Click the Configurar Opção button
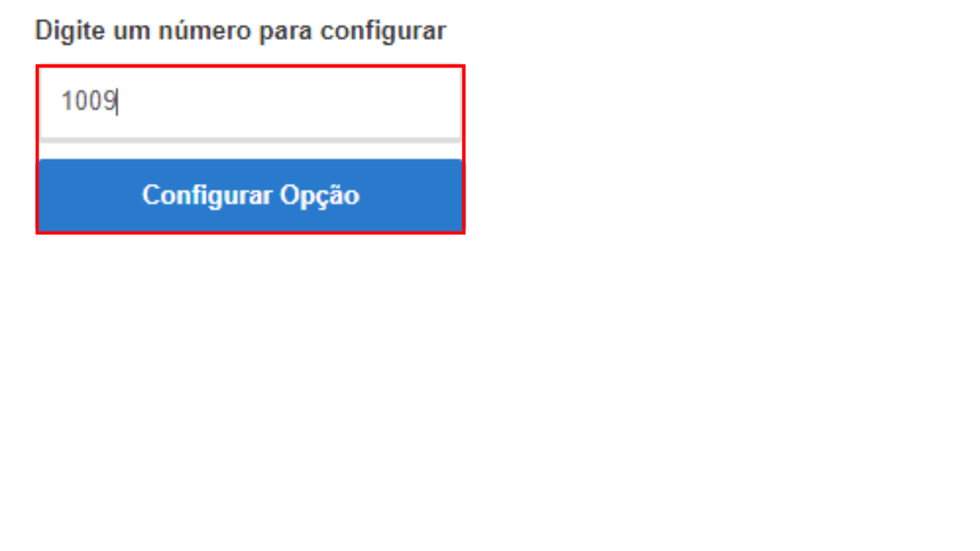980x551 pixels. (x=250, y=195)
